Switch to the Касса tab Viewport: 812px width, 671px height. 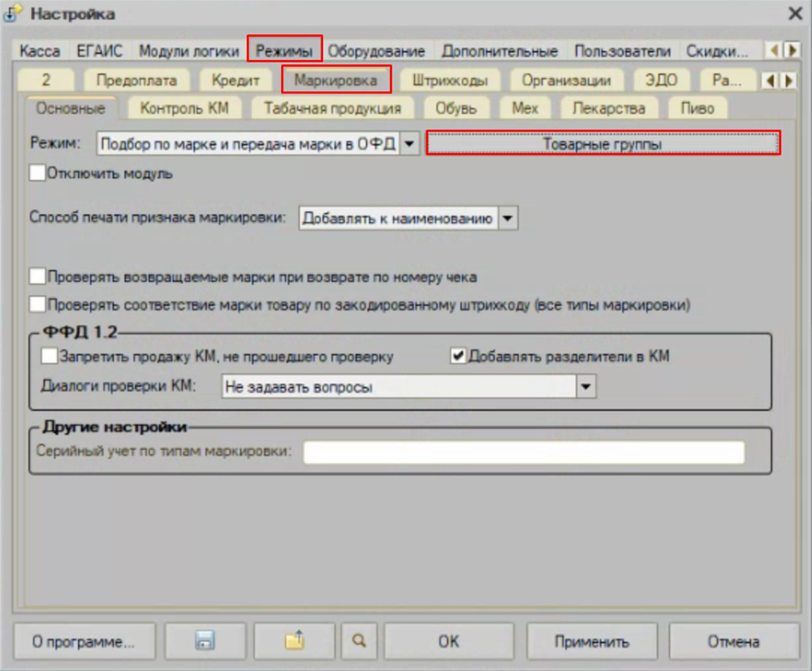coord(40,51)
